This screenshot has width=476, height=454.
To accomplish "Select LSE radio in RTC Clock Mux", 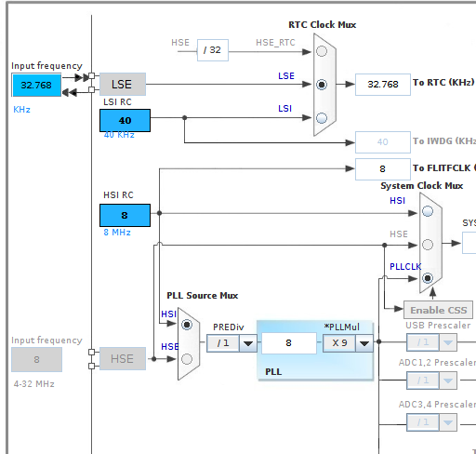I will tap(322, 85).
